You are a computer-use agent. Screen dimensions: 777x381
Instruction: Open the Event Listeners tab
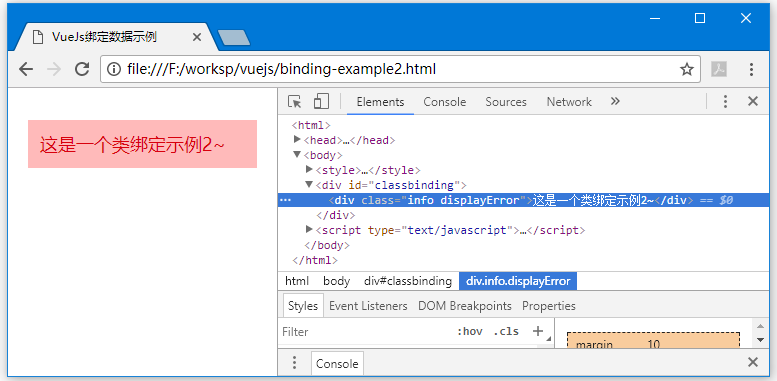coord(368,306)
